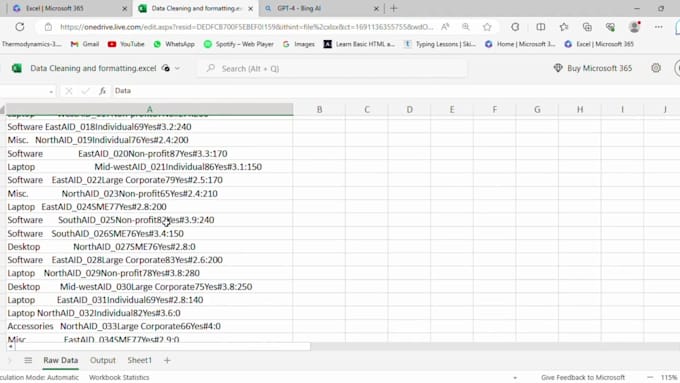Click Calculation Mode: Automatic status text
680x383 pixels.
[39, 377]
